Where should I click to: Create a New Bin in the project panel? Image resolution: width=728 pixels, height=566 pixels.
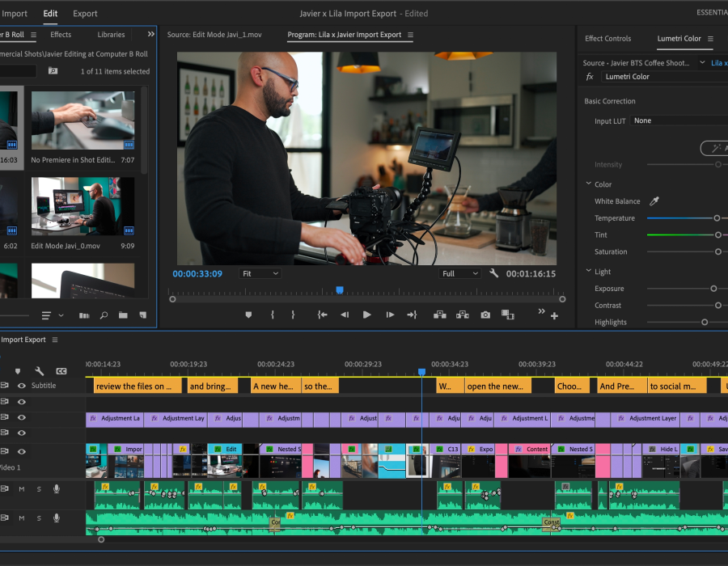coord(123,315)
